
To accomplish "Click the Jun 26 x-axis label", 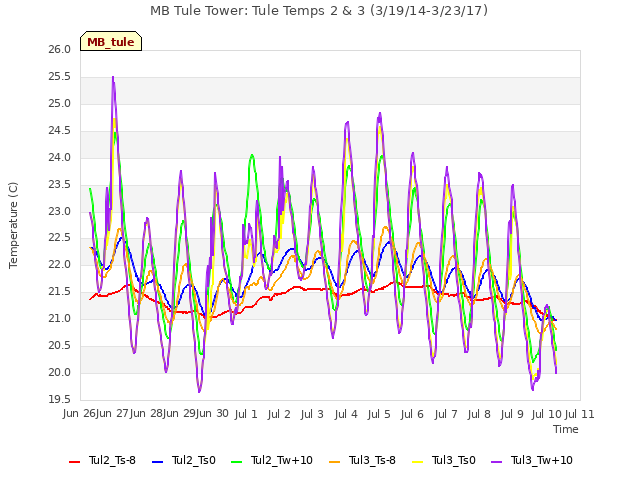I will click(x=79, y=414).
